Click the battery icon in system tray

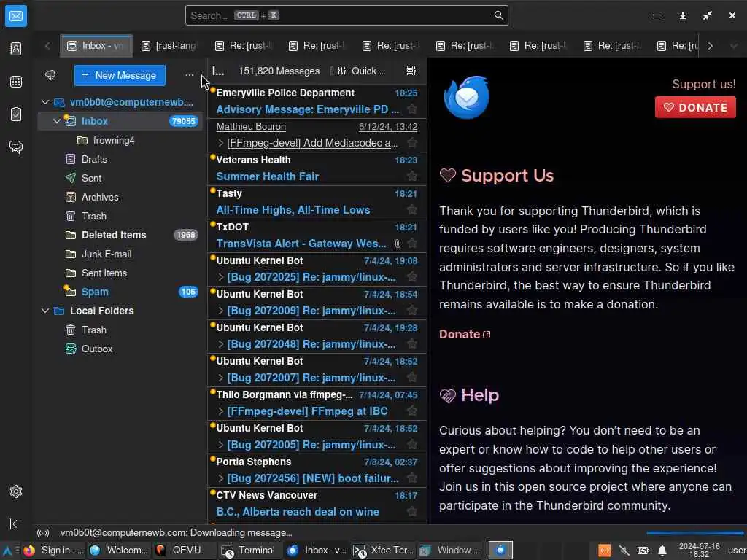pyautogui.click(x=643, y=551)
